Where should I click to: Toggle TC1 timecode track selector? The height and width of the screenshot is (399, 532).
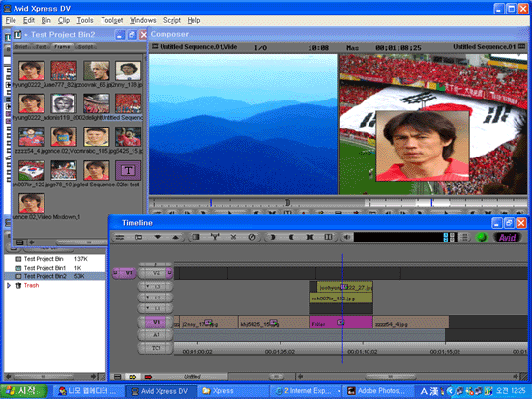156,348
